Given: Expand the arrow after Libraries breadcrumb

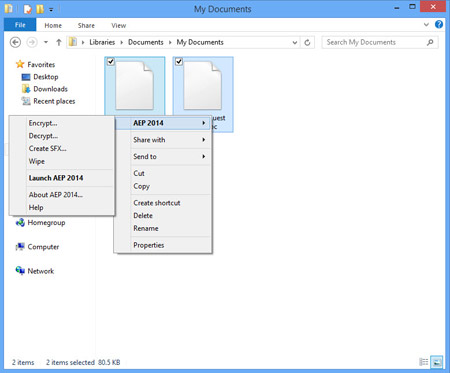Looking at the screenshot, I should [122, 42].
